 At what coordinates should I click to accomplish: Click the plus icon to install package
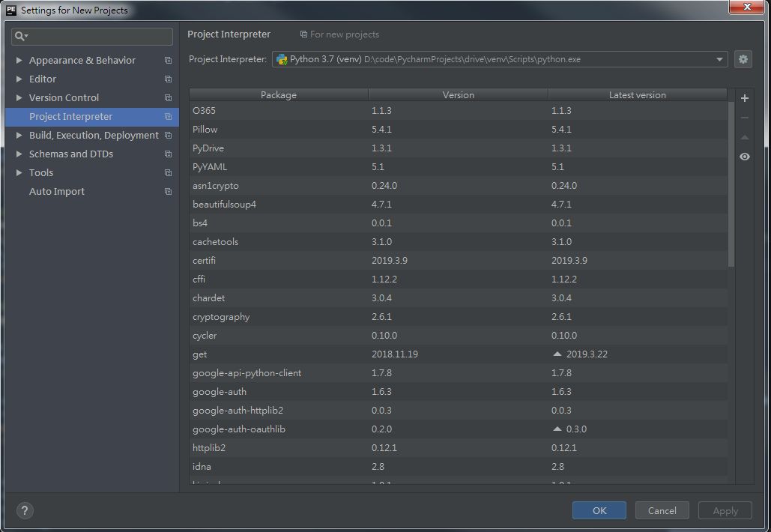(744, 98)
